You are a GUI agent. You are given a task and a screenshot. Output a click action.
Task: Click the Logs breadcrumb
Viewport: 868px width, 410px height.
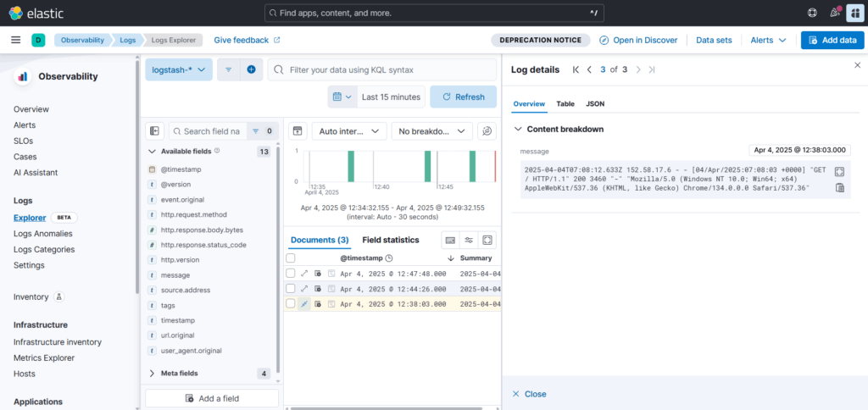click(128, 40)
